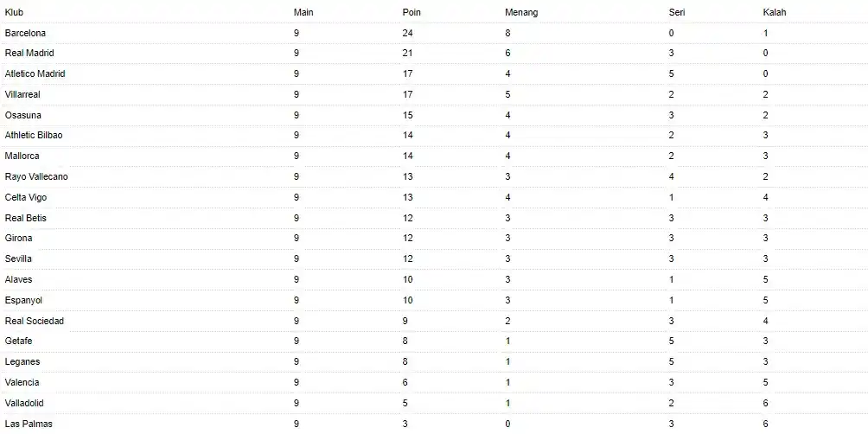The height and width of the screenshot is (434, 868).
Task: Click the Barcelona club name
Action: [x=26, y=33]
